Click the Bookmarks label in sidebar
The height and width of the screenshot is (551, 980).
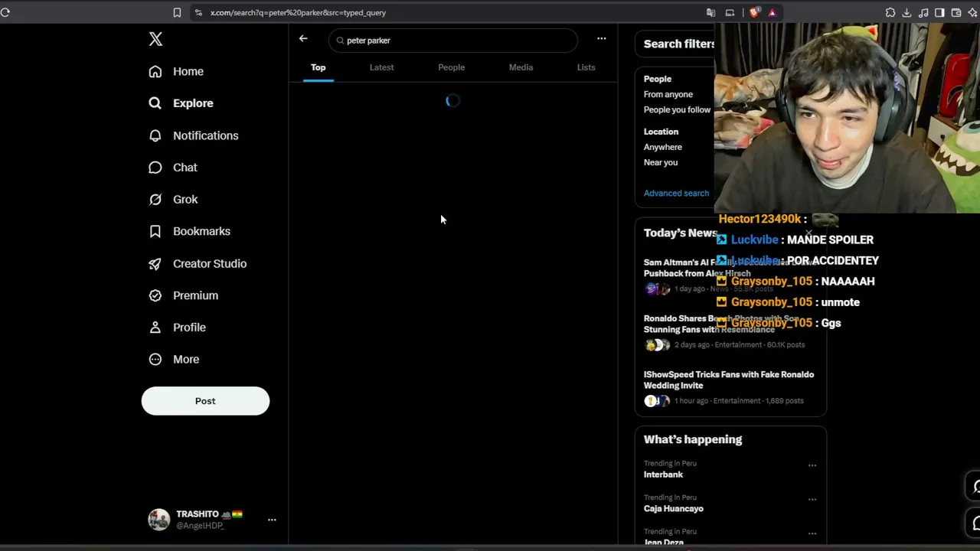point(201,231)
